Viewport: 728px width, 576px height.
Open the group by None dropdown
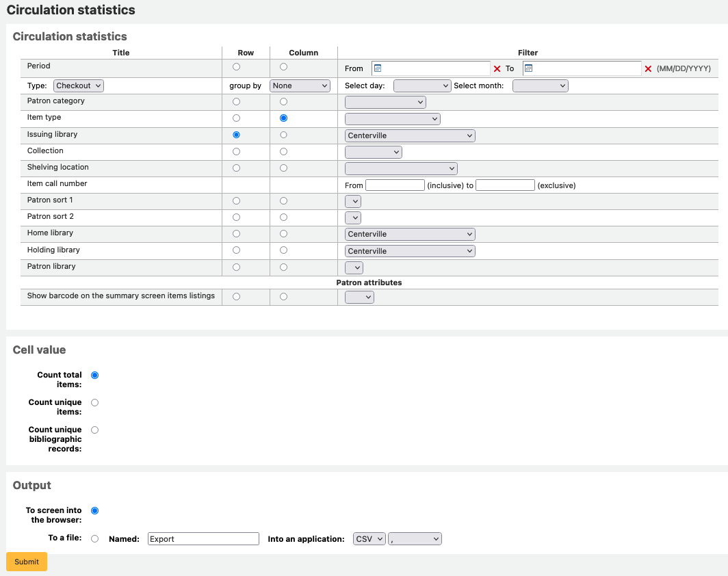300,86
